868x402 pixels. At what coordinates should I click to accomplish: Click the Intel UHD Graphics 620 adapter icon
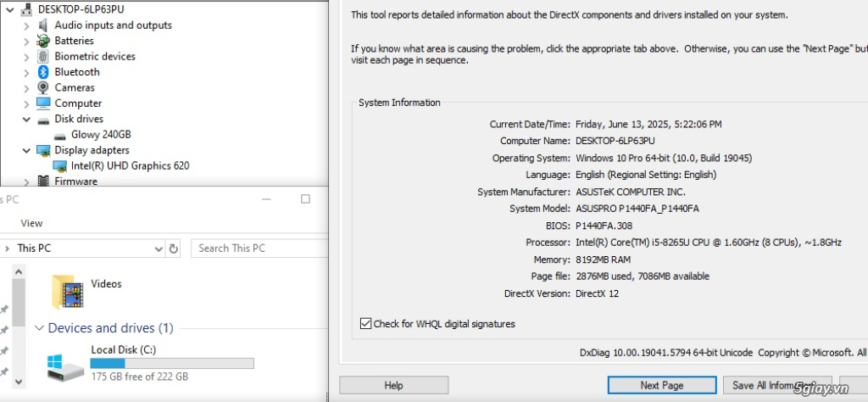click(x=60, y=165)
